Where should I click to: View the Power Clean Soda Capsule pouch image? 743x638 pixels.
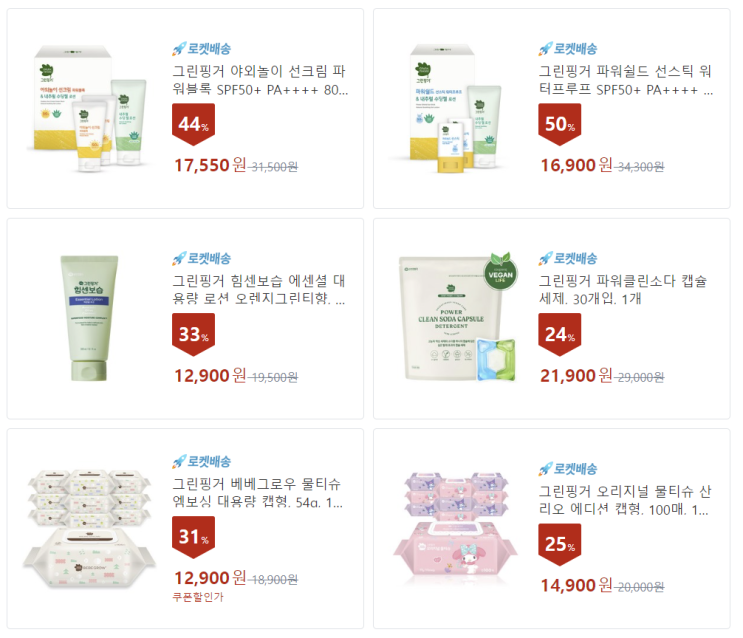[x=458, y=317]
